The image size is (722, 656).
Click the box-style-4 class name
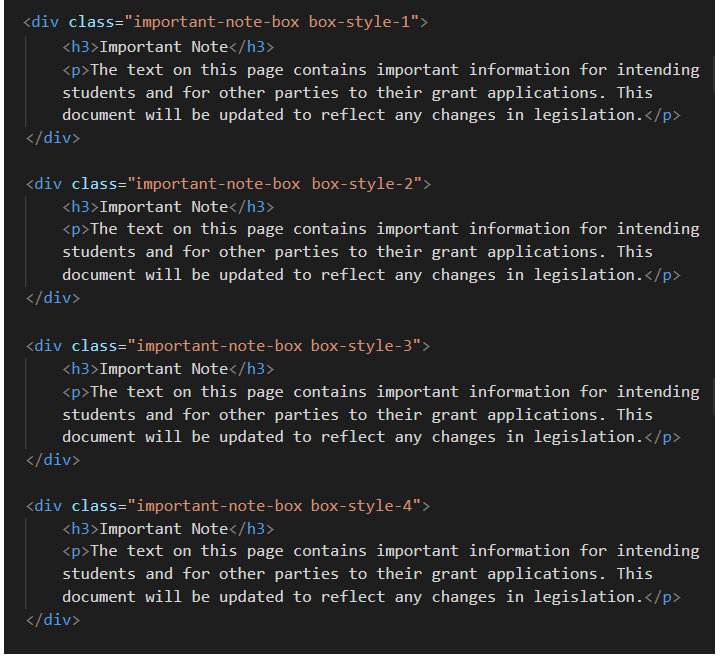[x=365, y=506]
